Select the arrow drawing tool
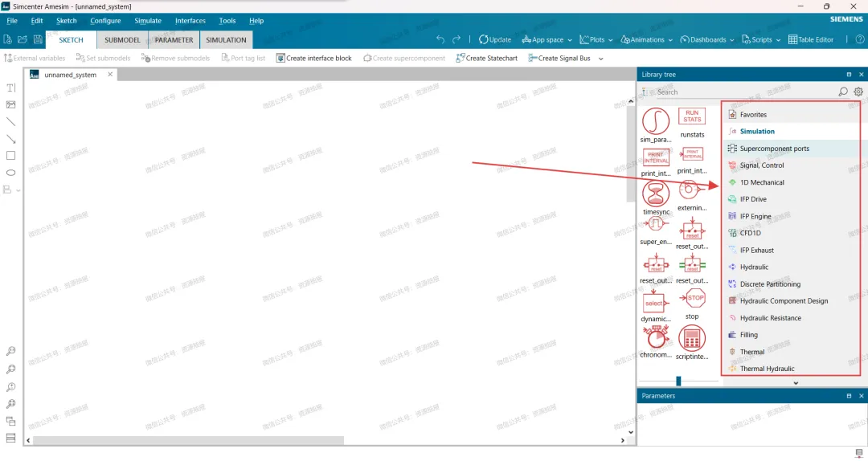868x461 pixels. pos(10,139)
